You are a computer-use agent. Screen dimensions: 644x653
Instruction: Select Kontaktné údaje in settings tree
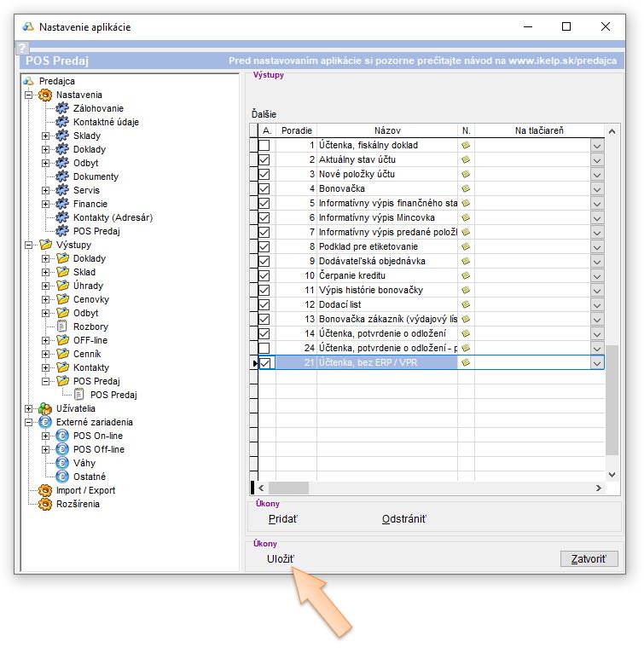click(106, 122)
